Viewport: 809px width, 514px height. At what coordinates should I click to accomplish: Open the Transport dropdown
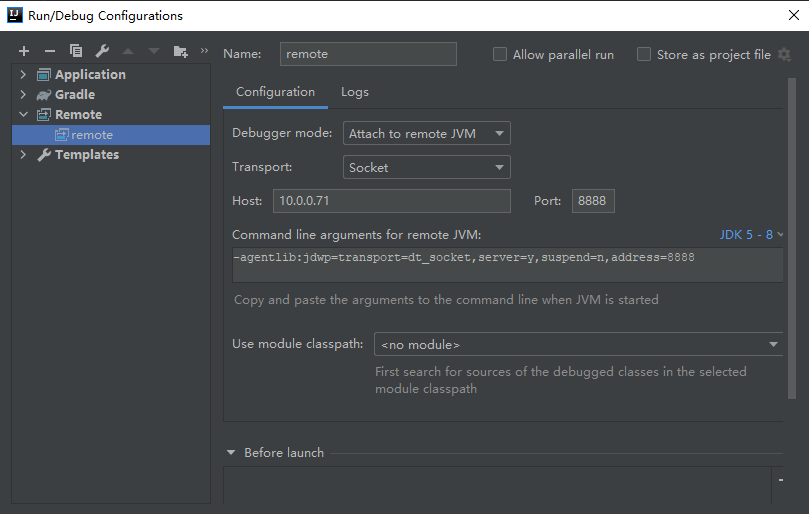click(x=426, y=168)
